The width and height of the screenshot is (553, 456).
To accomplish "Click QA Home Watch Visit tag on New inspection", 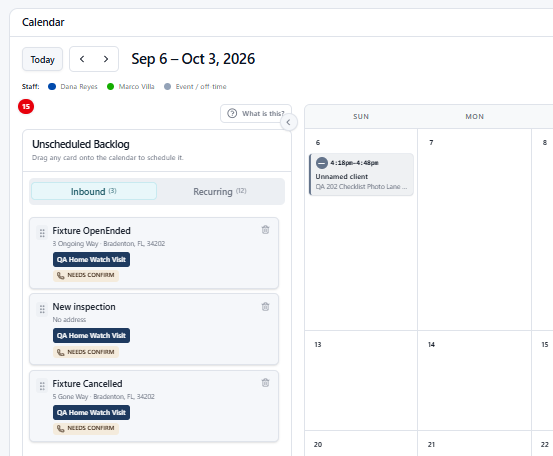I will pyautogui.click(x=91, y=335).
